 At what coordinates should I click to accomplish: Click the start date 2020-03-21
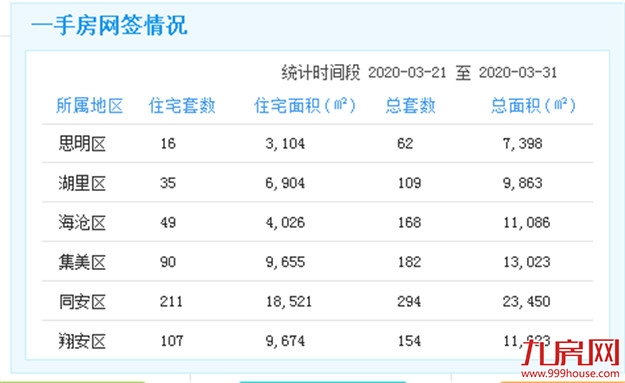pos(407,73)
